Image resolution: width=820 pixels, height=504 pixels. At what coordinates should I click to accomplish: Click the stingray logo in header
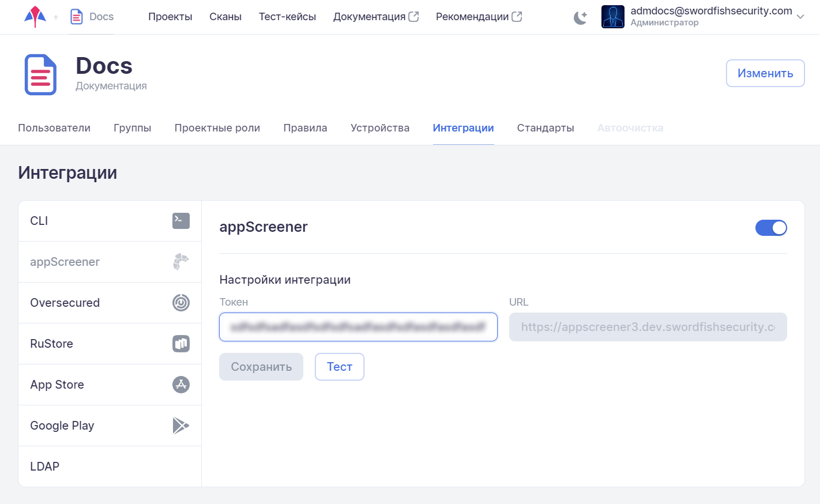tap(35, 17)
